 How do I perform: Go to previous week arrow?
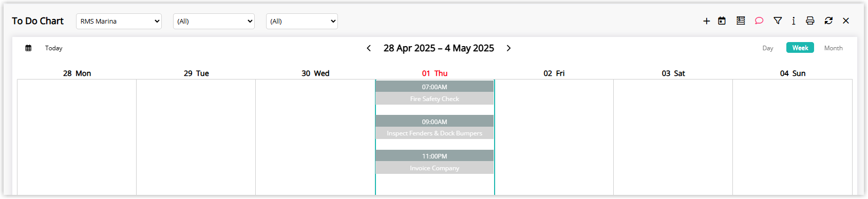click(369, 48)
